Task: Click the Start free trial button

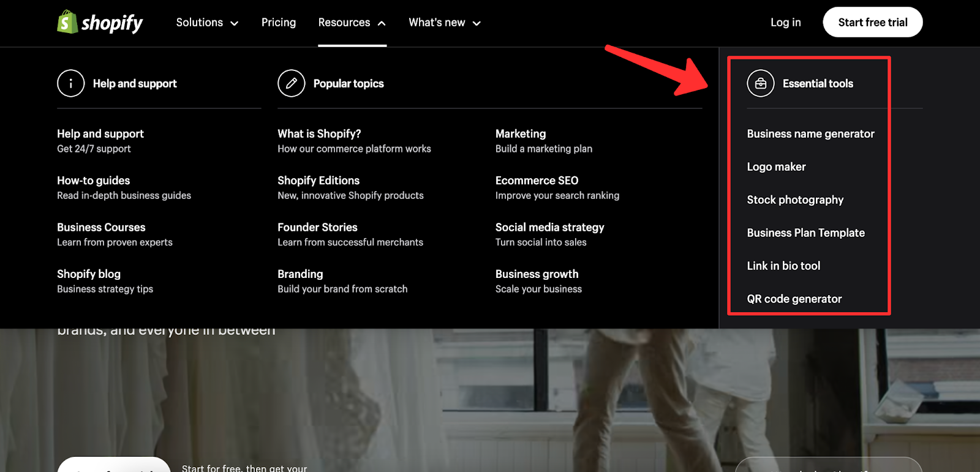Action: (873, 22)
